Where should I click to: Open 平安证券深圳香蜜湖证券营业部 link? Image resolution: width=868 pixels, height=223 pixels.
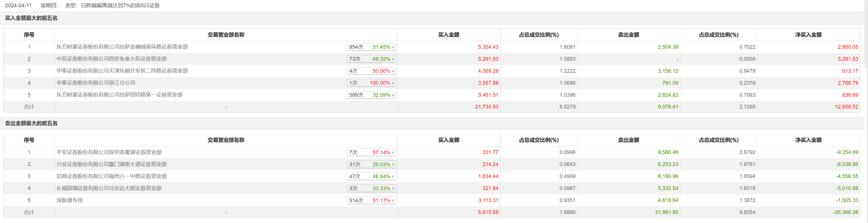[109, 152]
